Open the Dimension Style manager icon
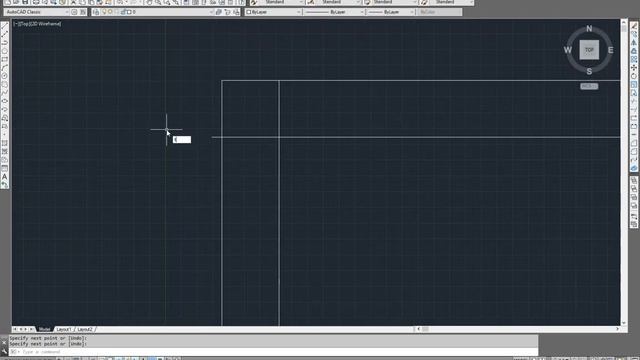This screenshot has height=360, width=640. [311, 2]
